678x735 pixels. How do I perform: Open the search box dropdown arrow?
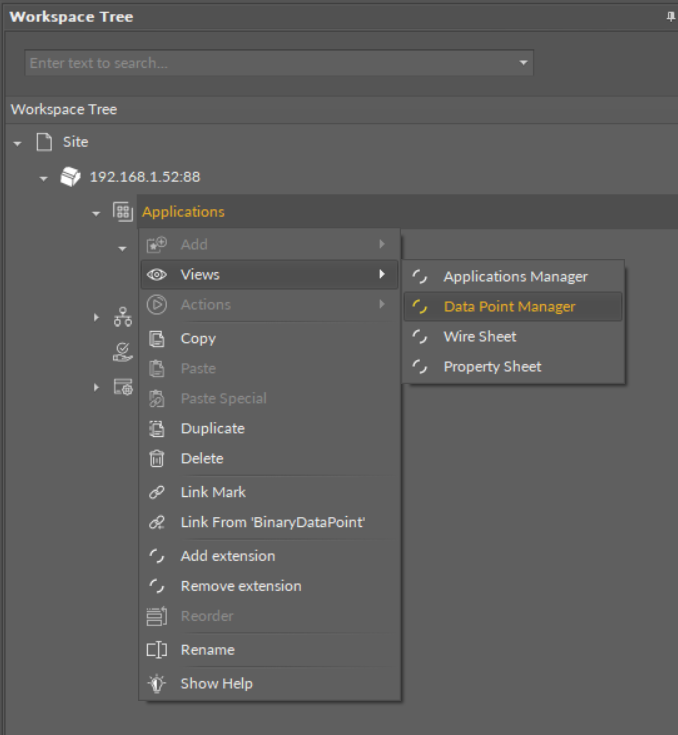(x=522, y=63)
